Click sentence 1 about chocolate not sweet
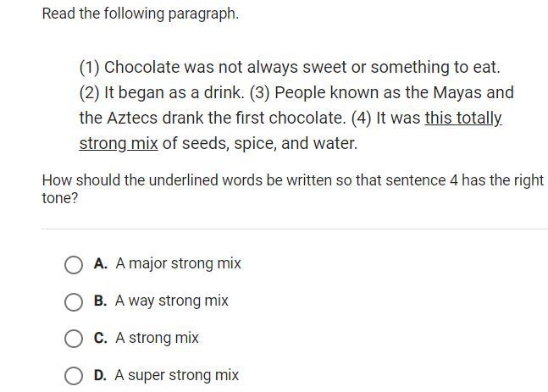548x392 pixels. tap(290, 67)
